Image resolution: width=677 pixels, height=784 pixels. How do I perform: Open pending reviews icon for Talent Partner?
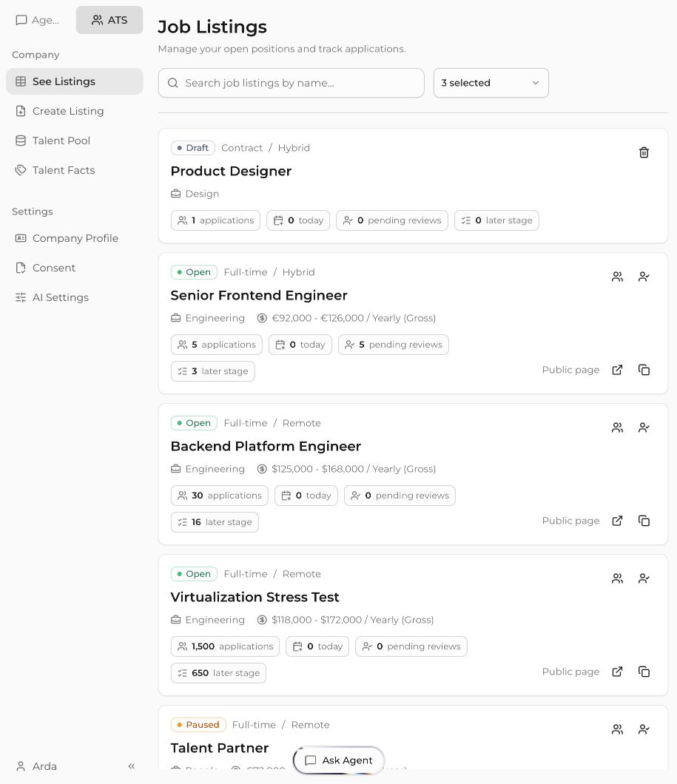click(644, 729)
